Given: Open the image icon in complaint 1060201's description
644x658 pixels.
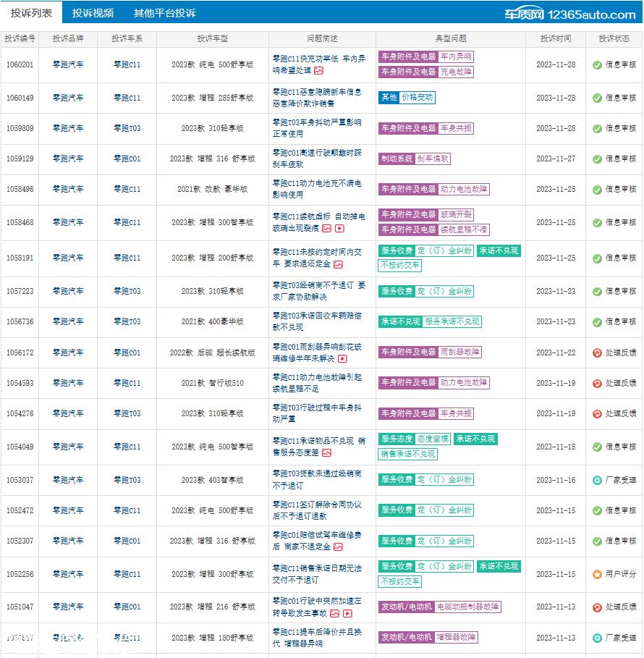Looking at the screenshot, I should click(319, 70).
